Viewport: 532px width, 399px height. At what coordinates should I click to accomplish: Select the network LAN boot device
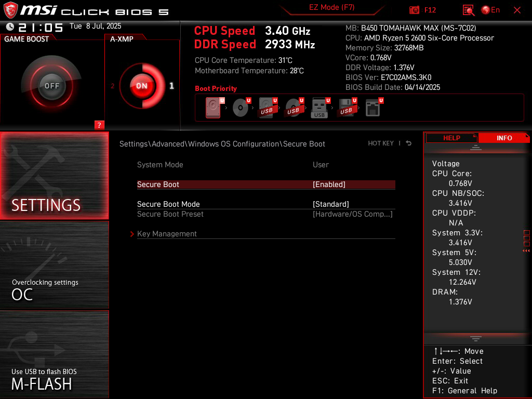(x=374, y=108)
